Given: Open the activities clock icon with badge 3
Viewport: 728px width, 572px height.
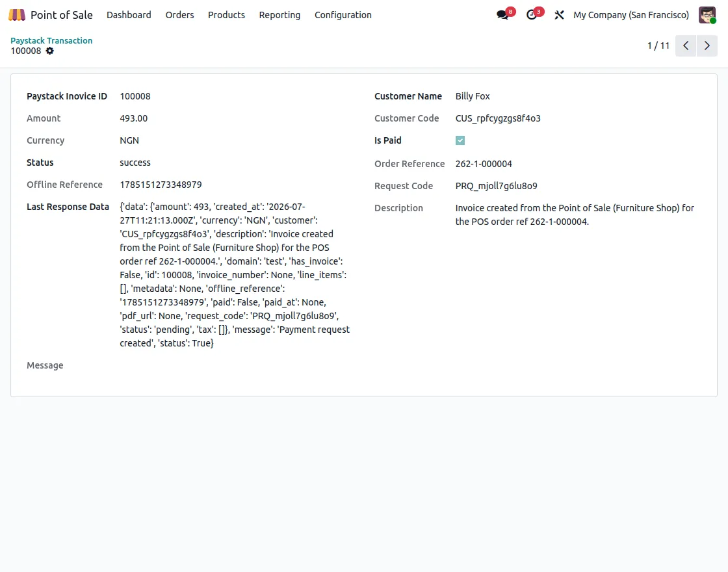Looking at the screenshot, I should click(x=532, y=15).
